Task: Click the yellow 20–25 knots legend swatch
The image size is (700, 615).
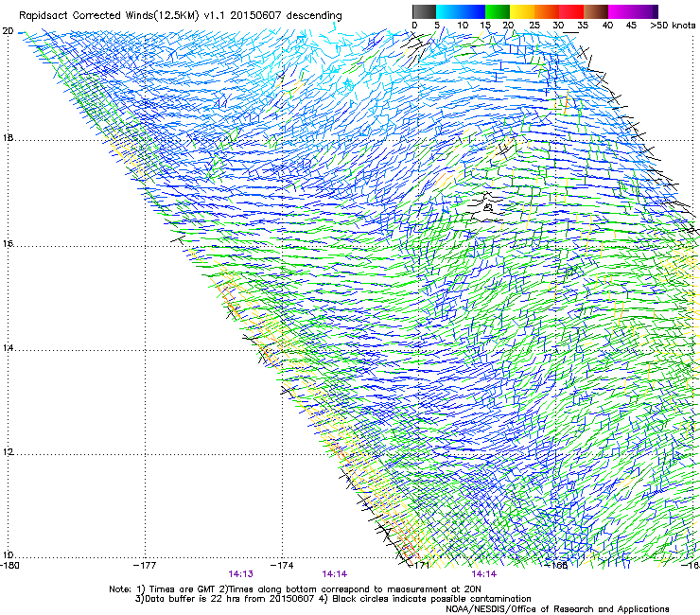Action: click(x=522, y=11)
